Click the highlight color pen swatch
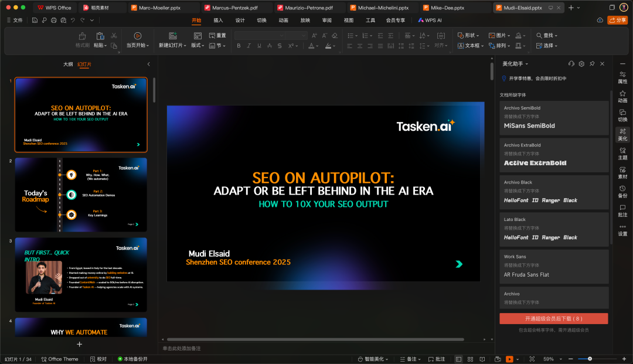This screenshot has width=633, height=364. point(328,46)
